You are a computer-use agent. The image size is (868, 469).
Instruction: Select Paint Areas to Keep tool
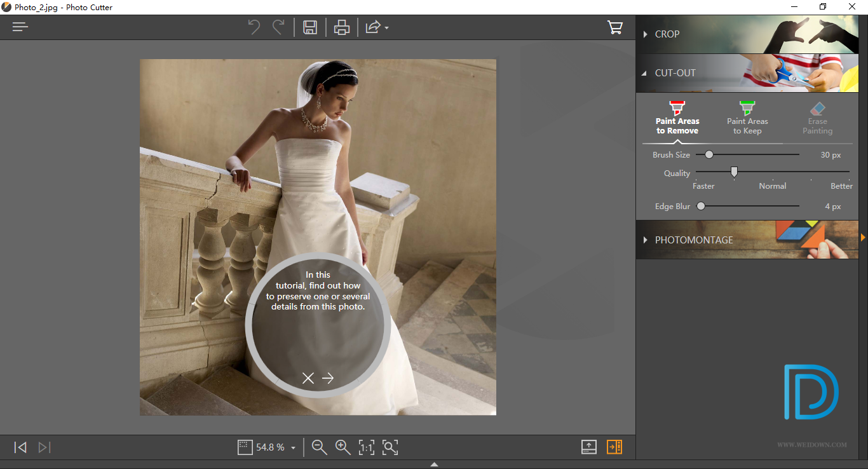coord(747,118)
